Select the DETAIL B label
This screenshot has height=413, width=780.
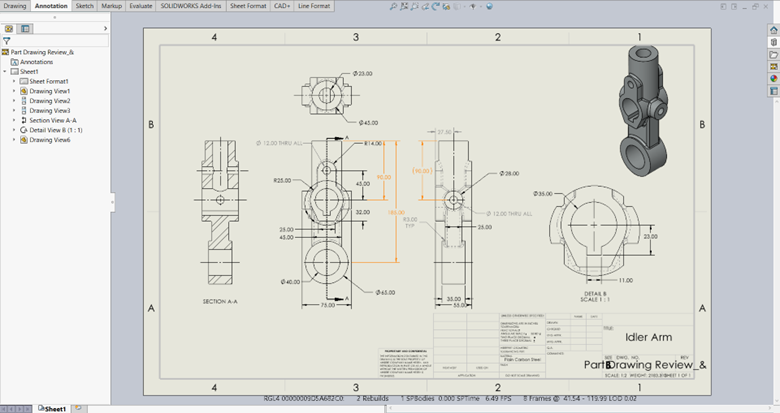595,294
